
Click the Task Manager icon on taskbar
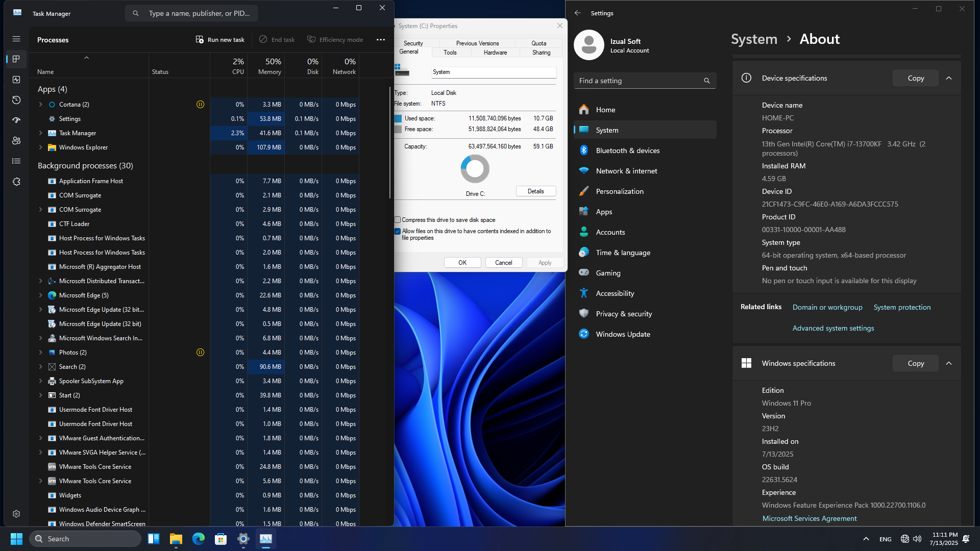(x=266, y=539)
